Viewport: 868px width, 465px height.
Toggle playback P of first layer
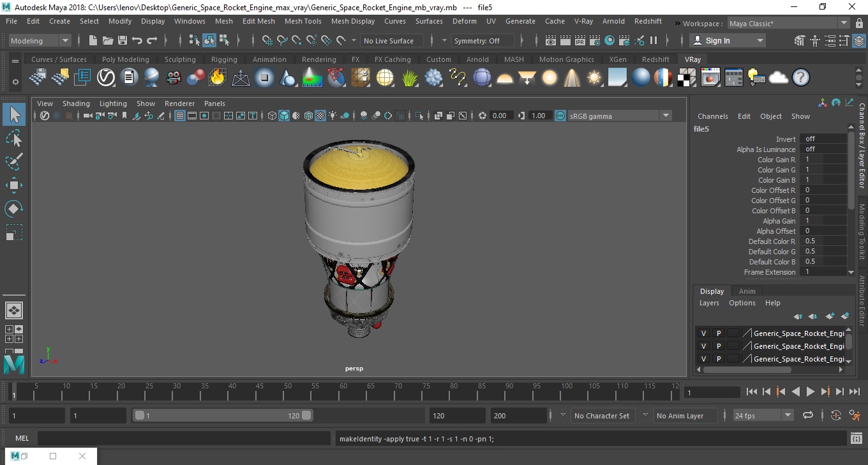click(718, 333)
